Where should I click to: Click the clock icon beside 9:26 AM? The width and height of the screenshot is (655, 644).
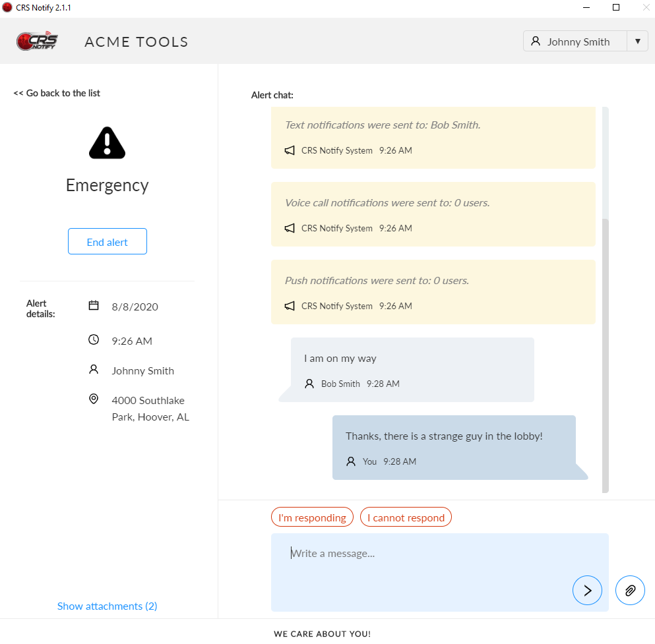tap(94, 340)
